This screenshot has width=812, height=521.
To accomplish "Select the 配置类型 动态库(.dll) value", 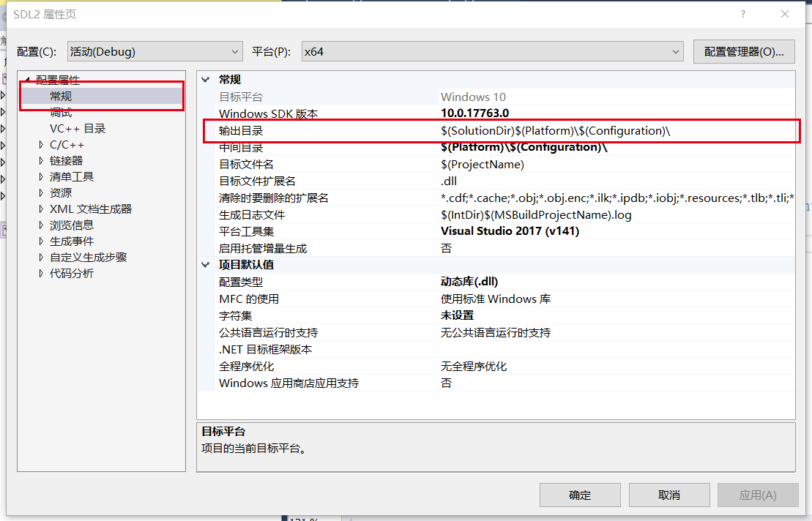I will 469,282.
